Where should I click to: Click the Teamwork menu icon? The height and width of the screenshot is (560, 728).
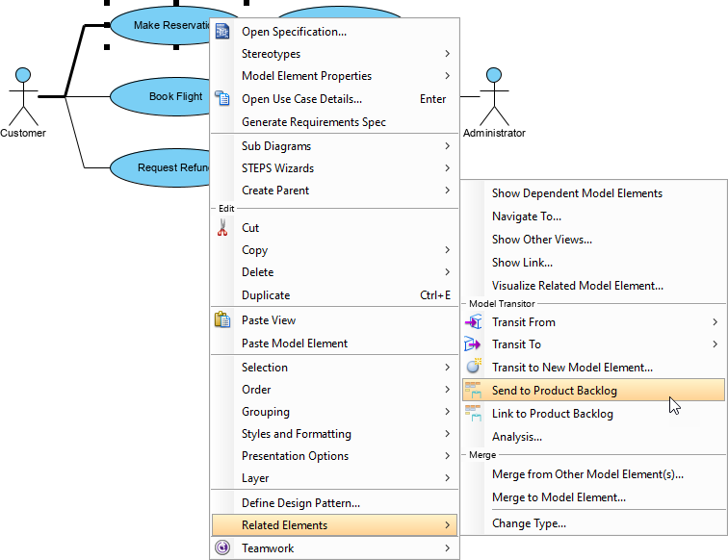222,547
